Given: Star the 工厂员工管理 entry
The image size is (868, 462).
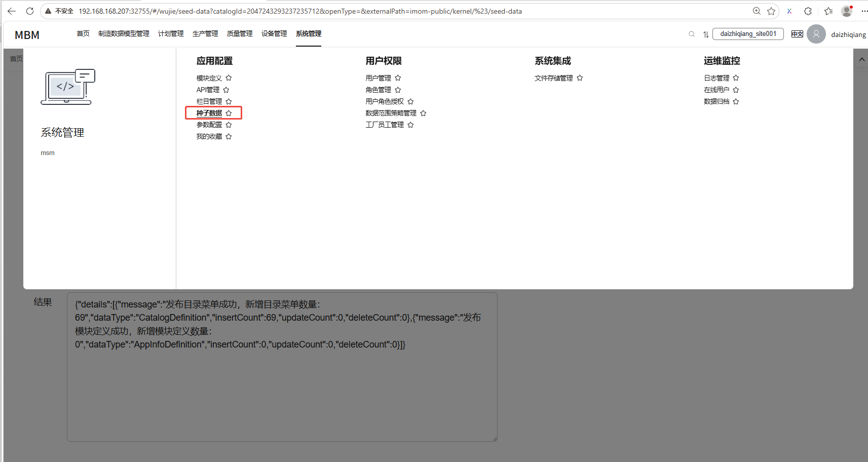Looking at the screenshot, I should pos(410,125).
